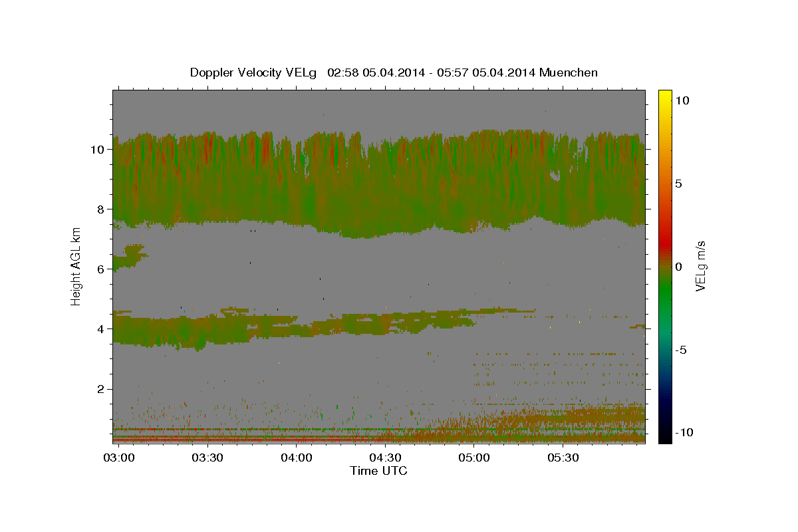Screen dimensions: 798x532
Task: Click the colorbar tick label '0'
Action: coord(679,267)
